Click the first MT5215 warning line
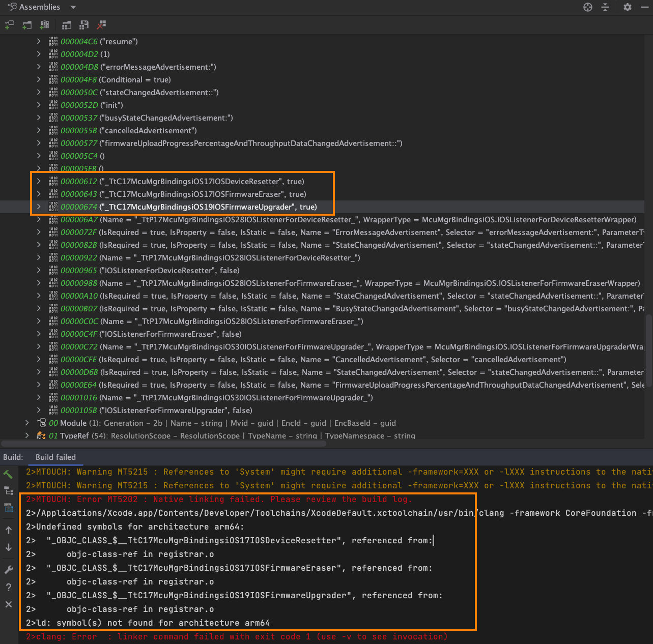The height and width of the screenshot is (644, 653). coord(339,472)
